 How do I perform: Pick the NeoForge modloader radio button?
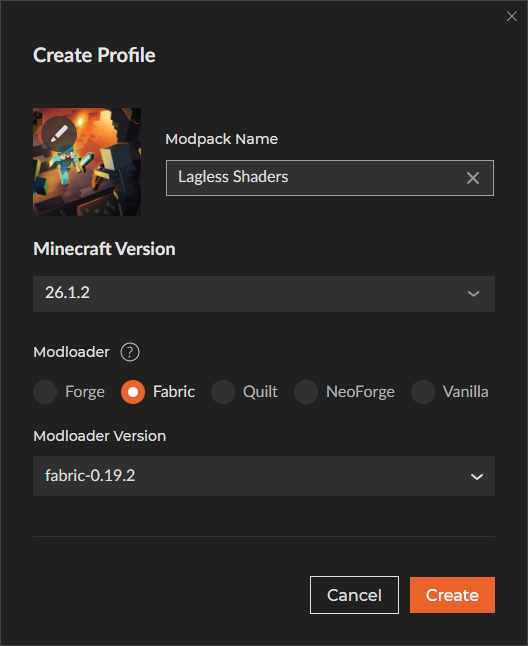coord(306,392)
